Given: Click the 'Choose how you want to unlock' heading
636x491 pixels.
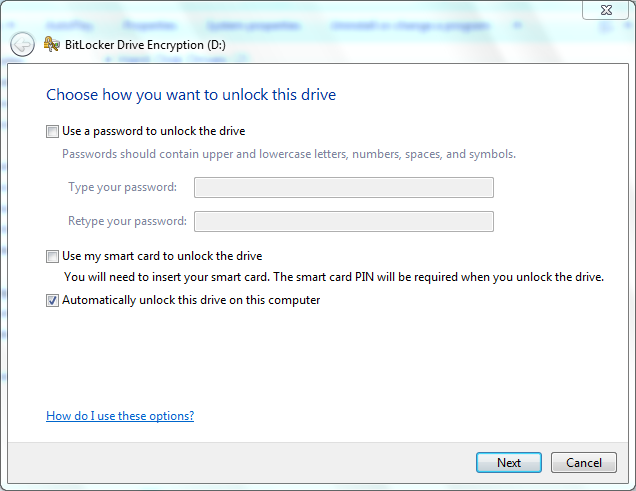Looking at the screenshot, I should 191,95.
